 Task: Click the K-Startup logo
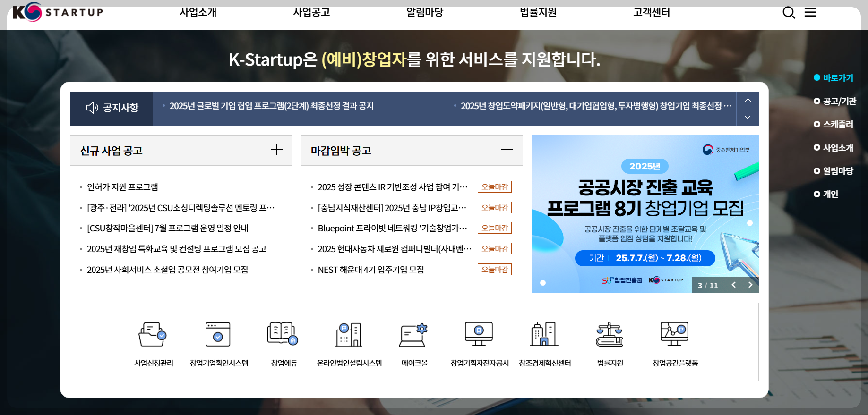[58, 12]
